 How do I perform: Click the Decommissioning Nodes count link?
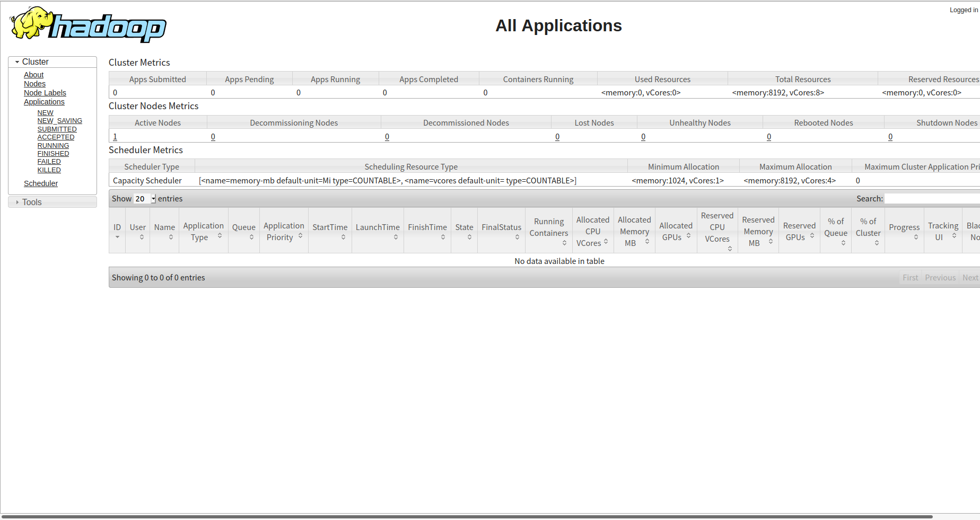tap(213, 137)
